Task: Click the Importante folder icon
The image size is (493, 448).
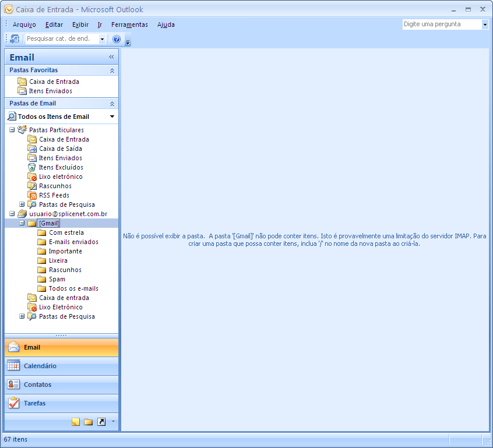Action: pos(42,251)
